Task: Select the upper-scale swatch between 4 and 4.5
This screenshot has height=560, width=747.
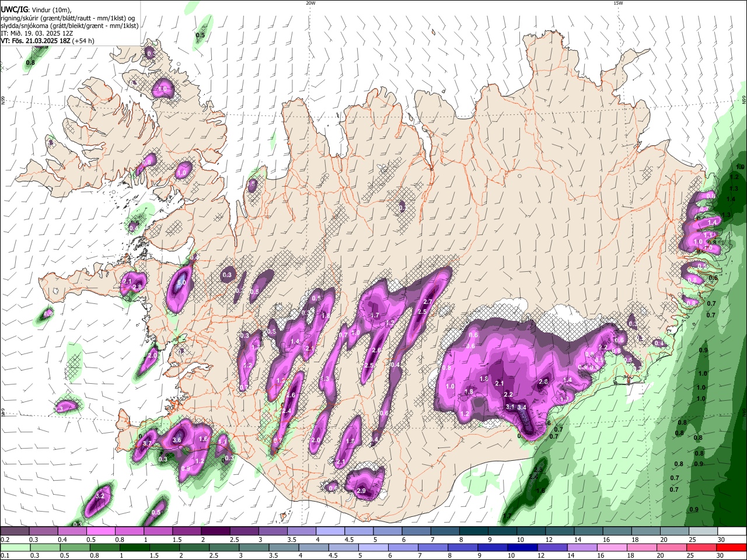Action: click(330, 531)
